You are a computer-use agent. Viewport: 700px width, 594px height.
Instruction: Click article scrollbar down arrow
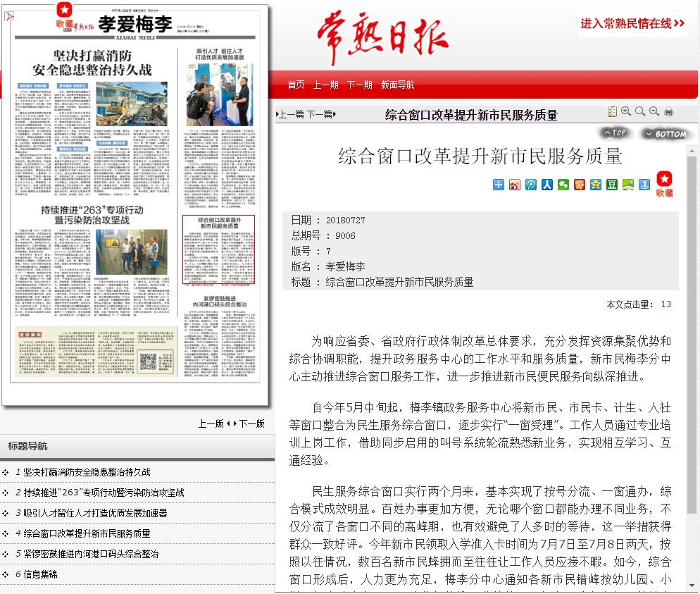tap(692, 586)
